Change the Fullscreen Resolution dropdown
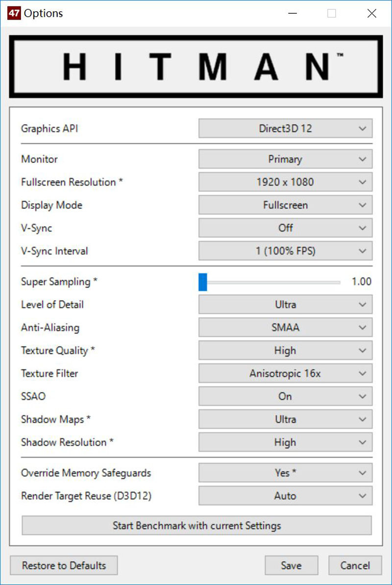This screenshot has width=392, height=585. pyautogui.click(x=285, y=182)
